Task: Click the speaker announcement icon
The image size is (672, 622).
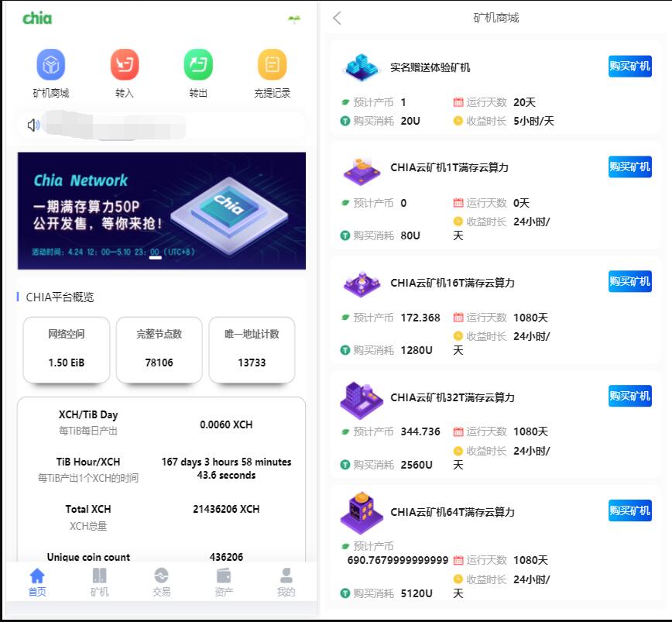Action: click(x=33, y=125)
